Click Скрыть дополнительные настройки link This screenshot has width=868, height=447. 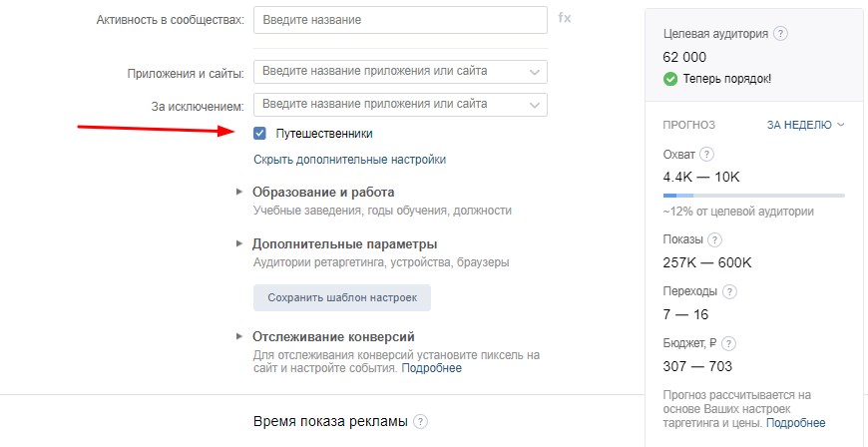click(x=349, y=160)
